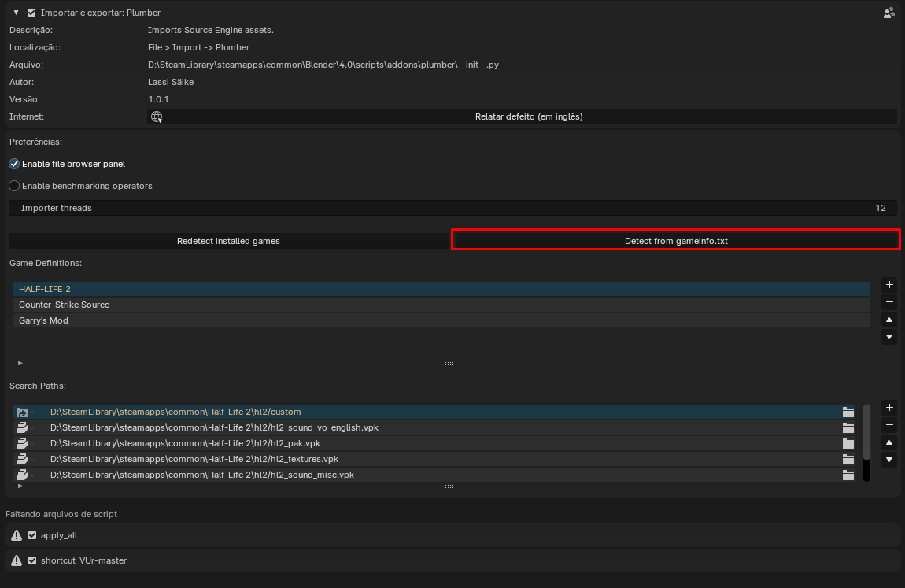Open path type dropdown for hl2_sound_vo_english.vpk
The width and height of the screenshot is (905, 588).
pyautogui.click(x=26, y=427)
